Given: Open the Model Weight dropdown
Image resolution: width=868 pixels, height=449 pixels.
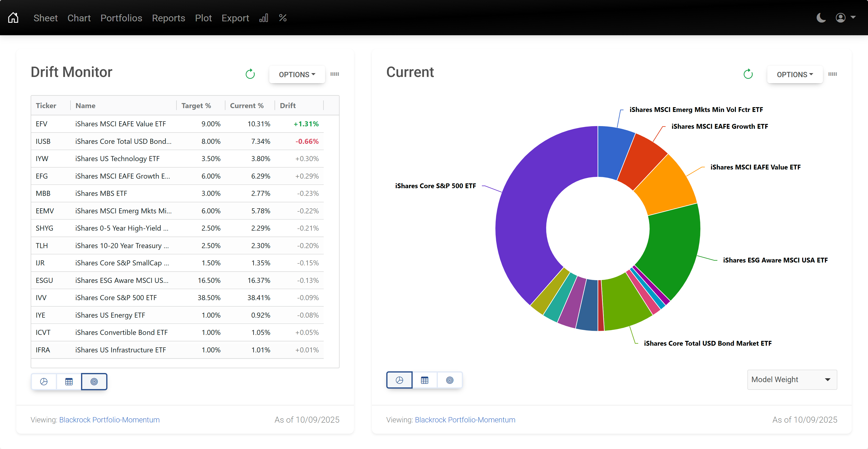Looking at the screenshot, I should point(792,379).
